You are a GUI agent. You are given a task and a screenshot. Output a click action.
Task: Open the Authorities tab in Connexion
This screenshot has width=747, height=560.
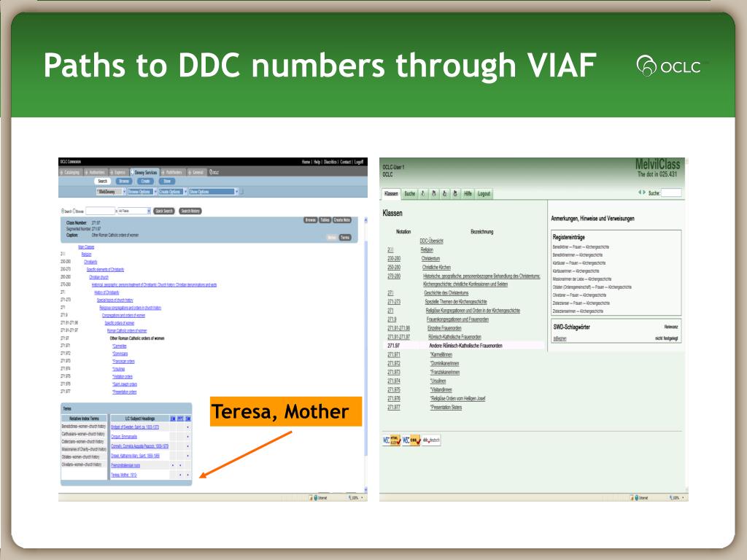pos(95,172)
